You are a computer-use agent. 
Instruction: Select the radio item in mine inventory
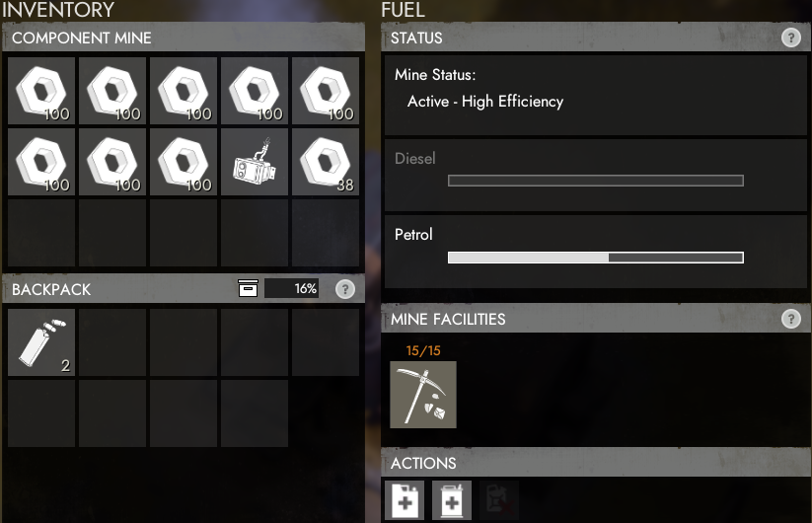(255, 162)
